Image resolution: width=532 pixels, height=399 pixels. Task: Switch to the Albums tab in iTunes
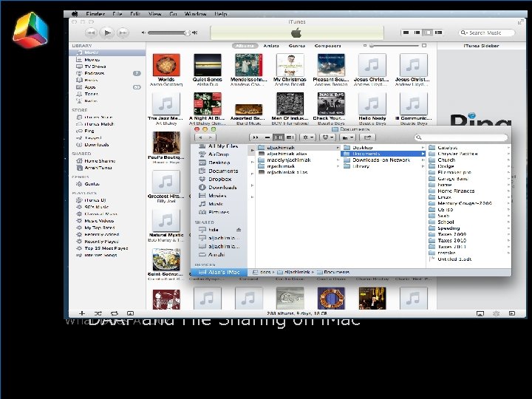[x=245, y=46]
